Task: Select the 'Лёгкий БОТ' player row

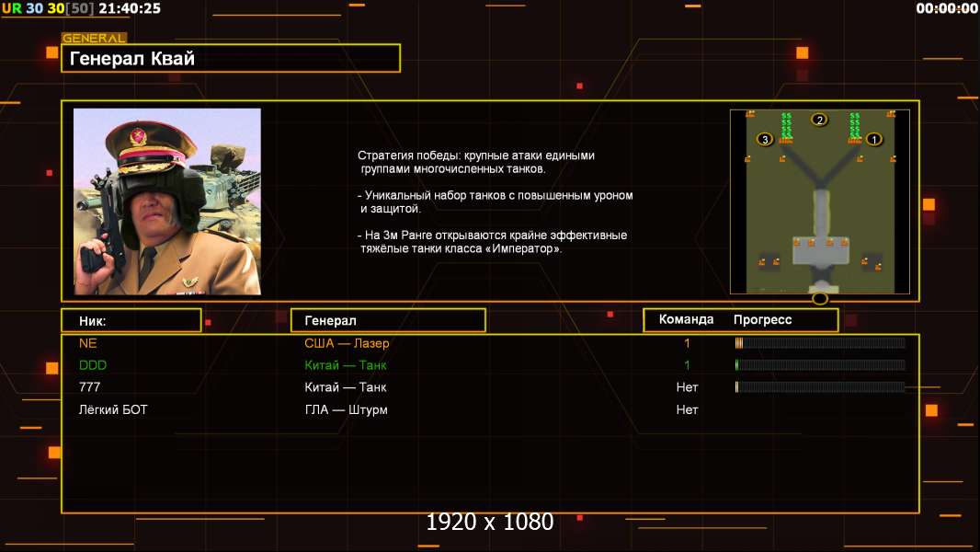Action: [490, 410]
